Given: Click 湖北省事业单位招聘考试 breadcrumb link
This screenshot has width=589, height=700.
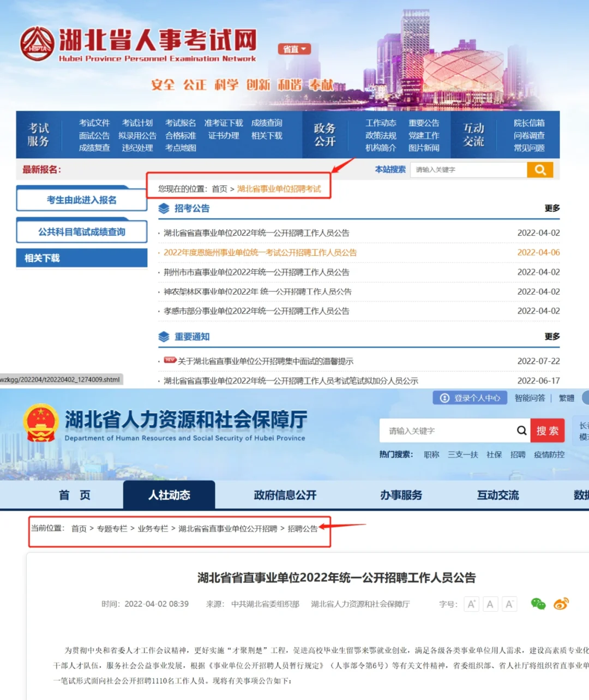Looking at the screenshot, I should tap(279, 189).
